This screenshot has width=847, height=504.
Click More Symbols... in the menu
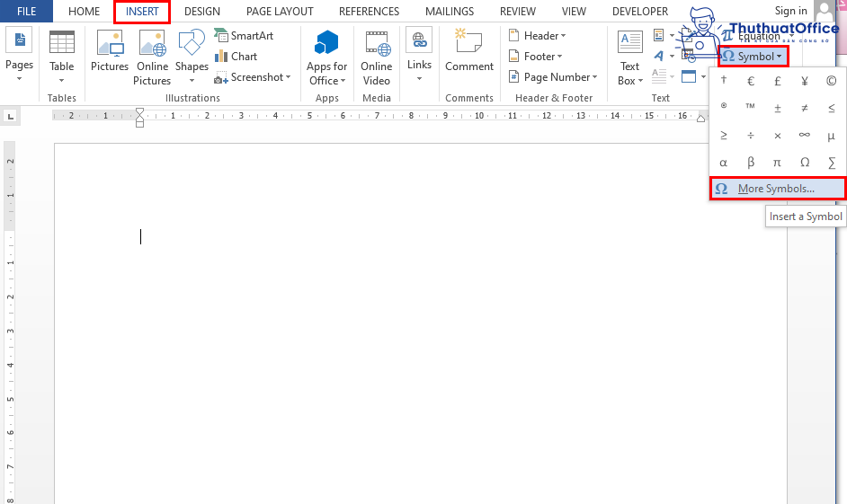pos(776,189)
